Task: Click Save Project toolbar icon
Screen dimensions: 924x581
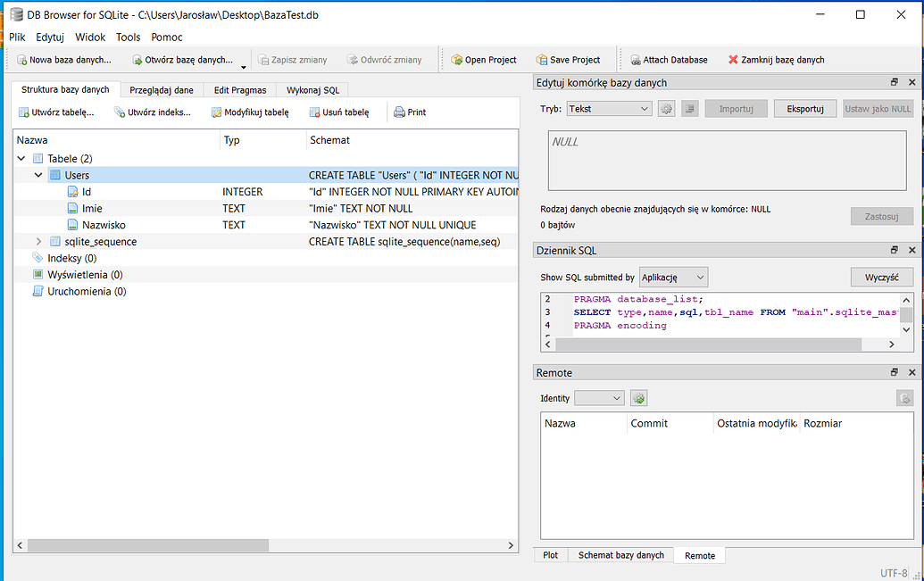Action: 541,60
